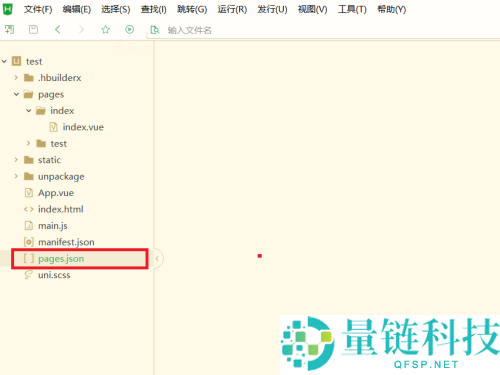Click the index.html code icon

(29, 209)
